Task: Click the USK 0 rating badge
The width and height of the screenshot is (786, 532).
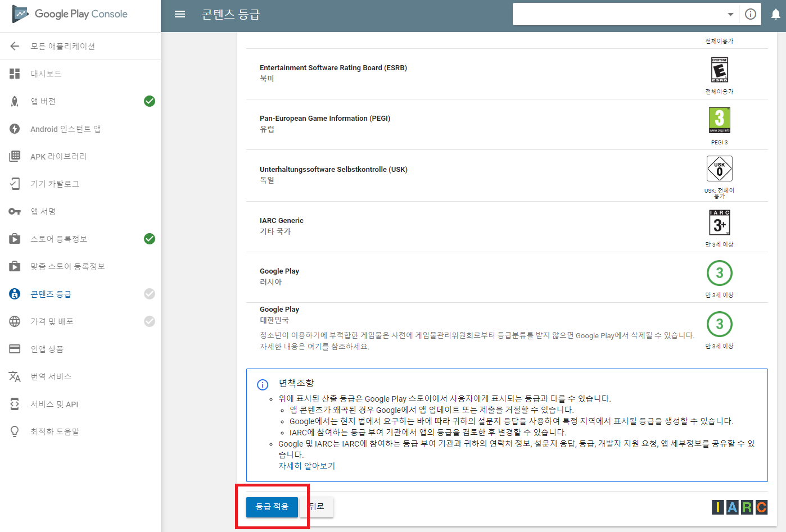Action: pos(720,168)
